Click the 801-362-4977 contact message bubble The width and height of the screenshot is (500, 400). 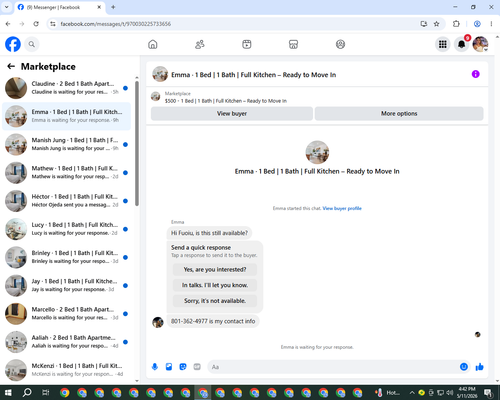[213, 321]
